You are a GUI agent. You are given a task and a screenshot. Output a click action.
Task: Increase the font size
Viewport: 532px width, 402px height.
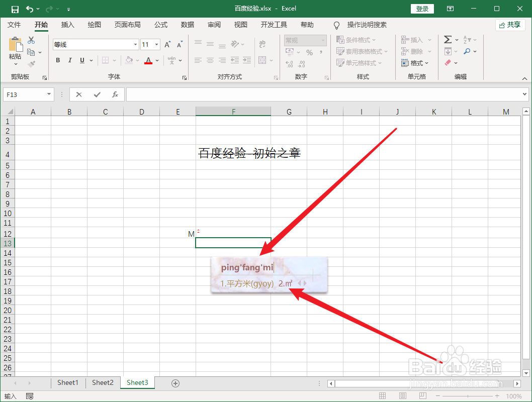(x=167, y=44)
